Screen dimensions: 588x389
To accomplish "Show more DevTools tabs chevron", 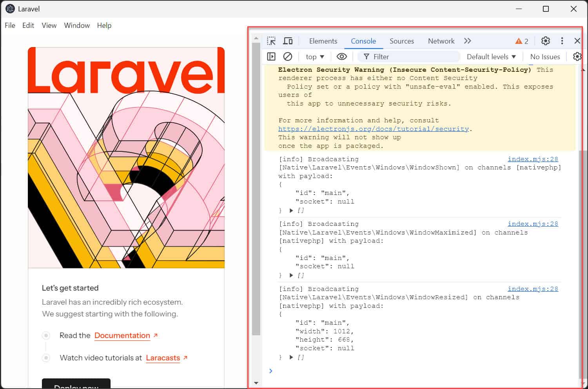I will (x=467, y=41).
